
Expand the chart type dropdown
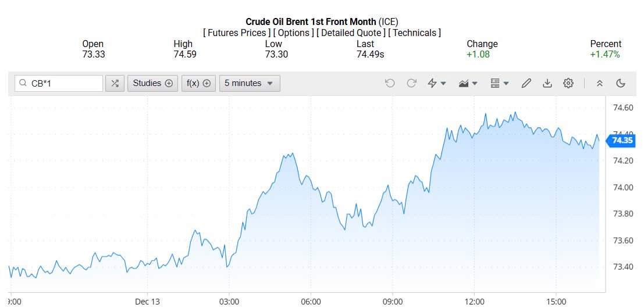pyautogui.click(x=468, y=83)
